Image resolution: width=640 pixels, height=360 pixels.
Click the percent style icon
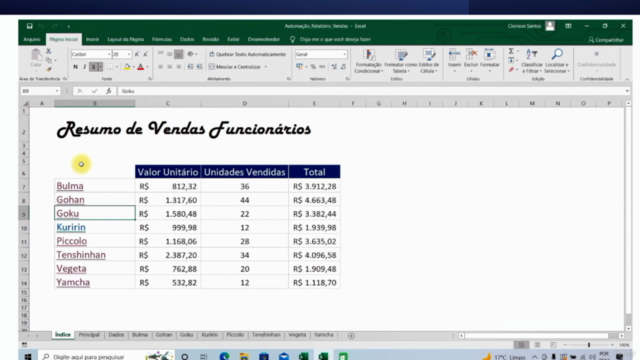pyautogui.click(x=313, y=67)
